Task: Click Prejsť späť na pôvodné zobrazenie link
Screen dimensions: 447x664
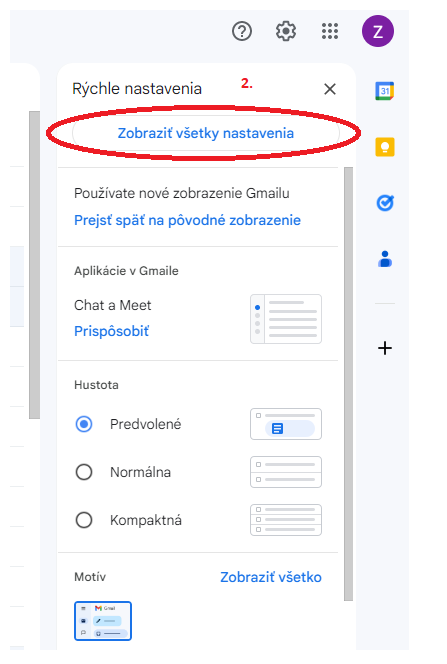Action: pyautogui.click(x=187, y=220)
